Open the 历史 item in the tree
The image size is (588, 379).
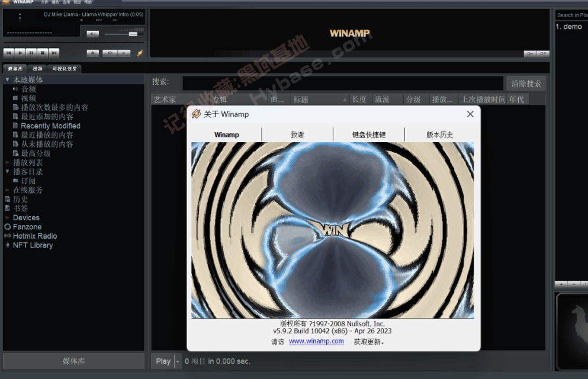click(21, 200)
